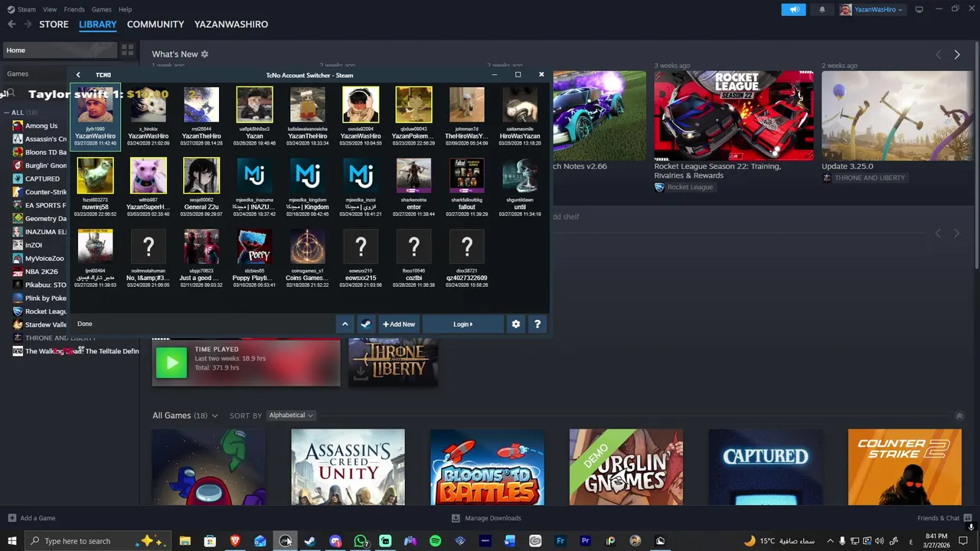Viewport: 980px width, 551px height.
Task: Click the Login button in TcNo switcher
Action: point(463,324)
